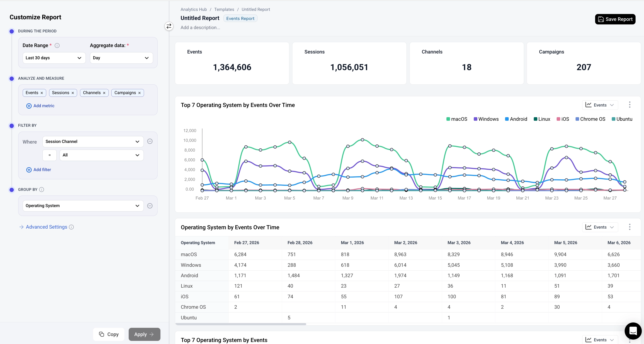Screen dimensions: 644x344
Task: Click the panel swap arrows icon
Action: [169, 26]
